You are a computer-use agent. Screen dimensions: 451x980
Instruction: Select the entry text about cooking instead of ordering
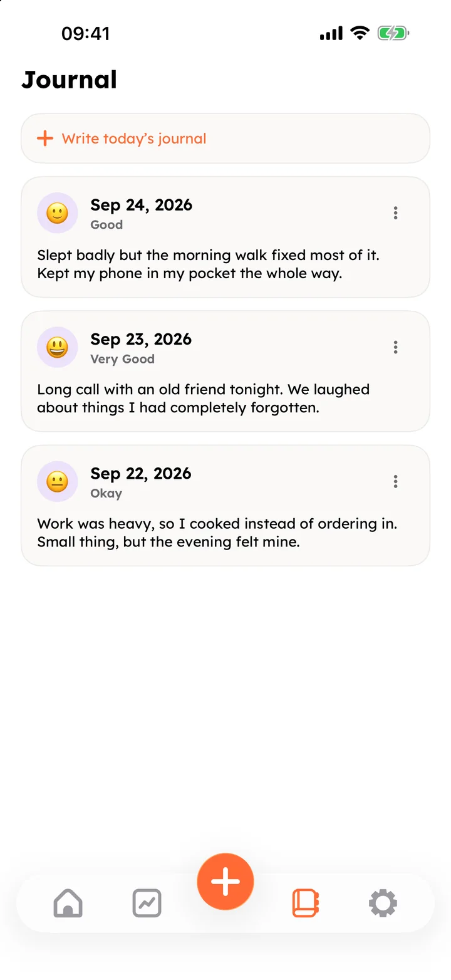point(217,533)
